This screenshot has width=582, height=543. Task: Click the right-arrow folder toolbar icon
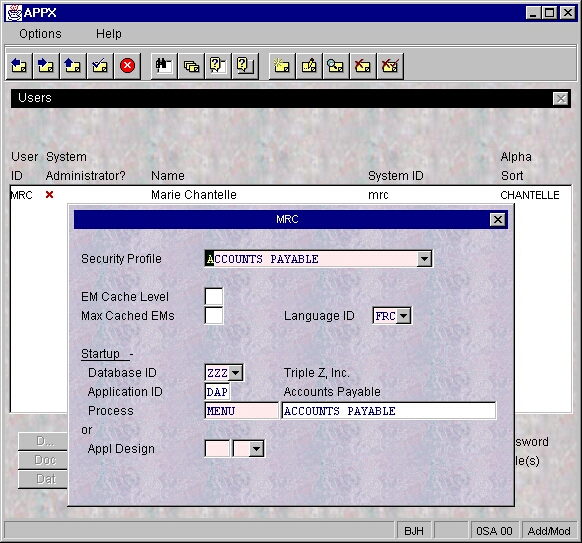point(46,66)
